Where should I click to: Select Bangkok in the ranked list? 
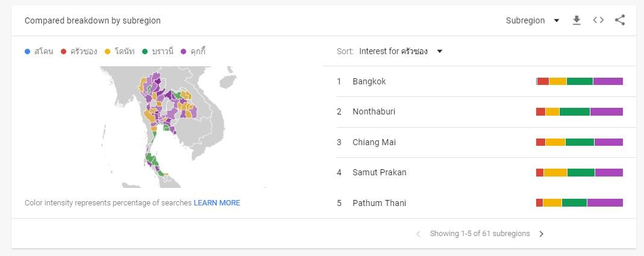coord(369,81)
